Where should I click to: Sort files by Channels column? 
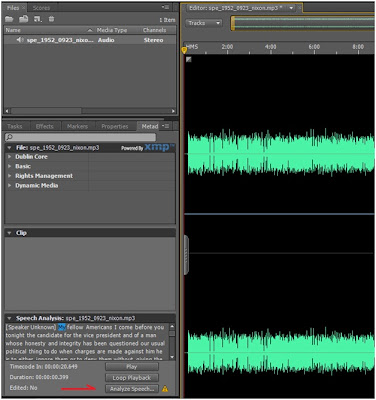[154, 30]
